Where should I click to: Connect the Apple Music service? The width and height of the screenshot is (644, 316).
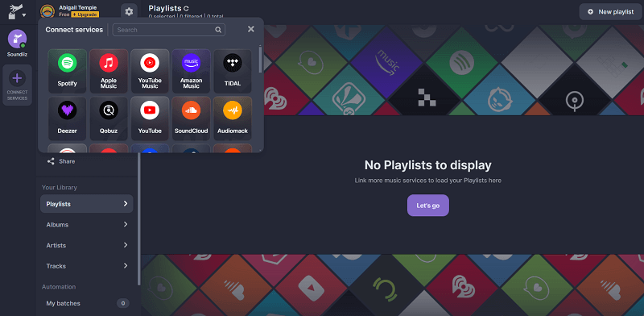coord(109,71)
